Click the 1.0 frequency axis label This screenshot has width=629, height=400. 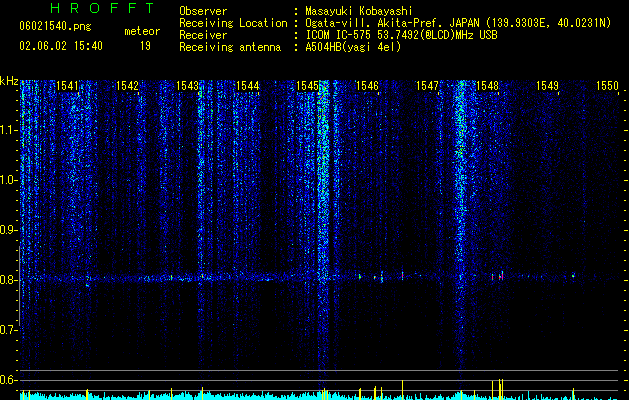pyautogui.click(x=9, y=180)
